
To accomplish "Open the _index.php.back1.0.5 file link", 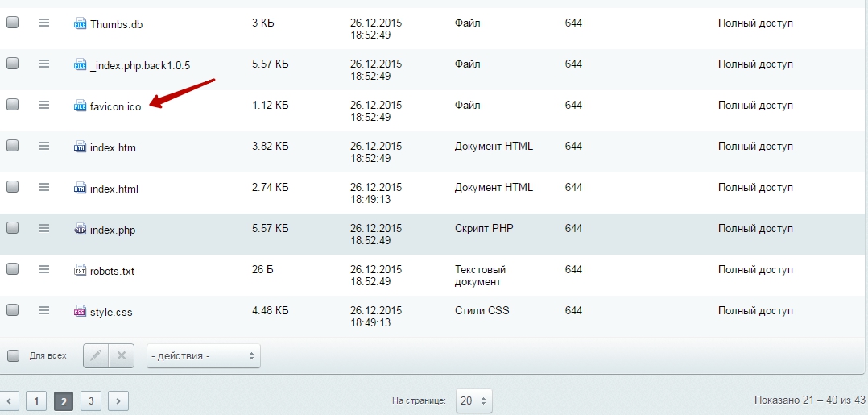I will pos(140,65).
